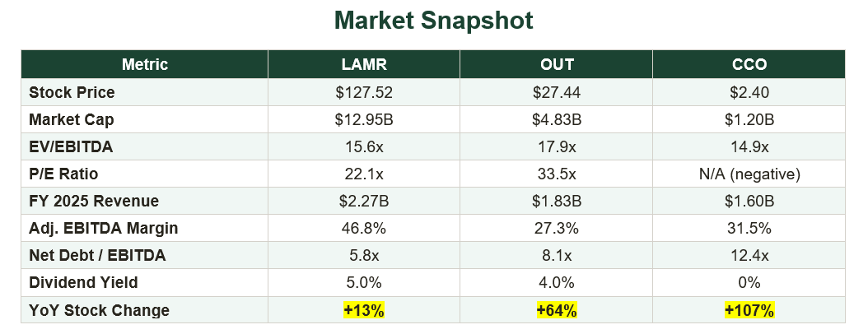This screenshot has width=868, height=334.
Task: Click the Stock Price row label
Action: pyautogui.click(x=72, y=92)
